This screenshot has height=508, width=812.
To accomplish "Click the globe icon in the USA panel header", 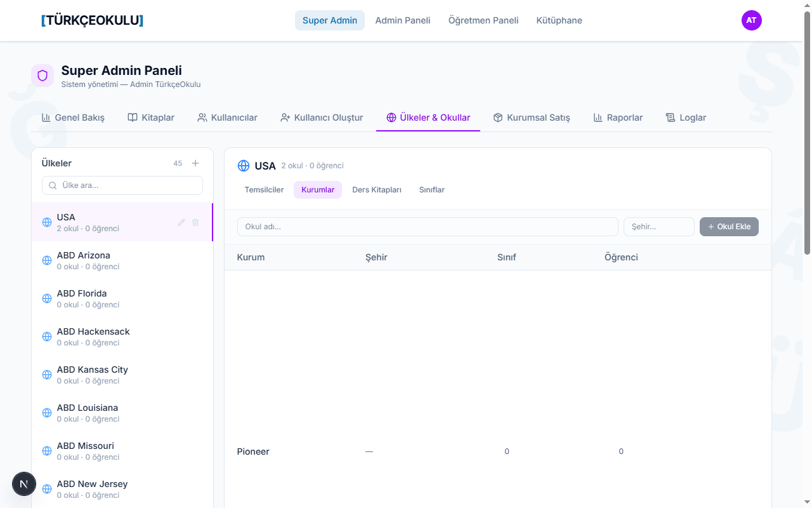I will point(244,166).
